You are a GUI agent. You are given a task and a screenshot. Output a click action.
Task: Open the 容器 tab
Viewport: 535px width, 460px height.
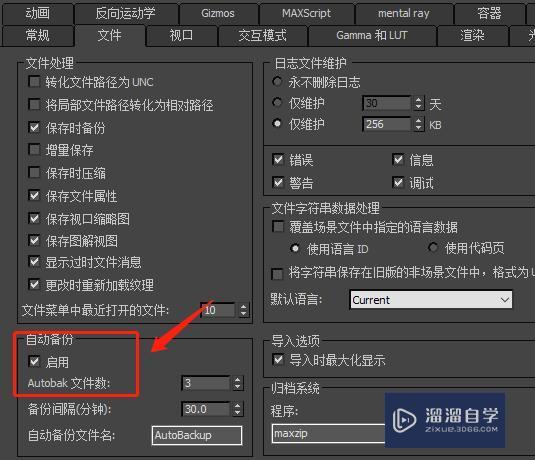click(489, 14)
